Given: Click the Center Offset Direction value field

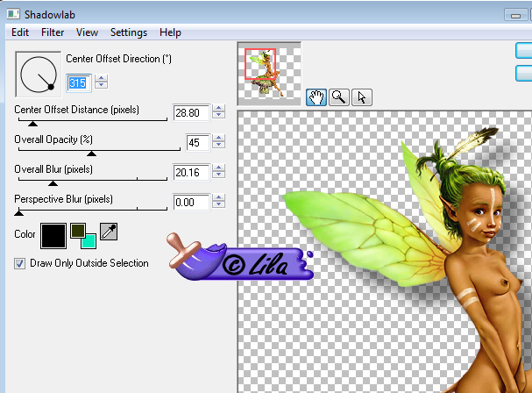Looking at the screenshot, I should [x=79, y=82].
